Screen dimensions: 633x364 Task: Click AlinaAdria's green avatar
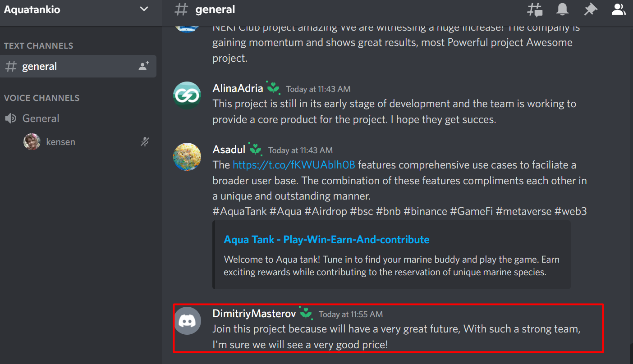point(187,95)
